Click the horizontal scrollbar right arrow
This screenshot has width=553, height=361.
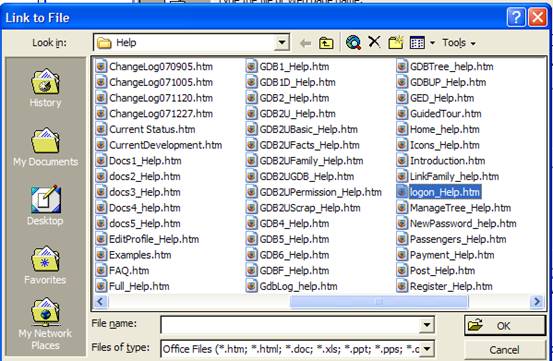(537, 301)
